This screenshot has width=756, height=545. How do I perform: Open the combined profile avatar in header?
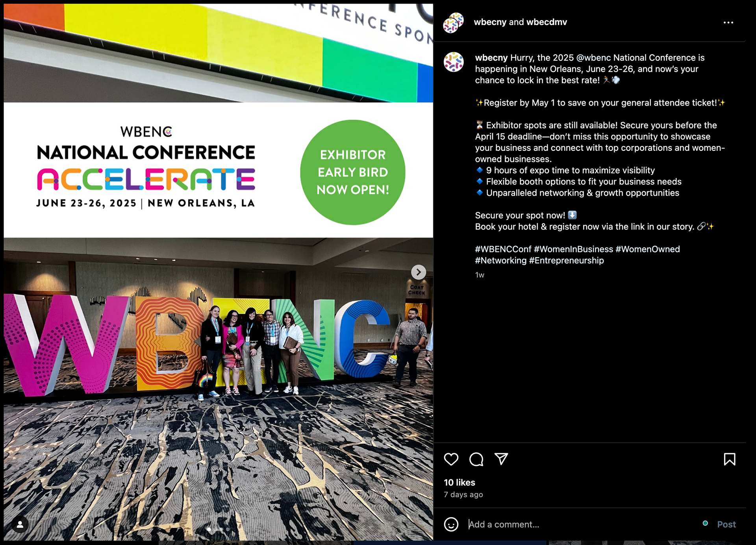pyautogui.click(x=454, y=22)
